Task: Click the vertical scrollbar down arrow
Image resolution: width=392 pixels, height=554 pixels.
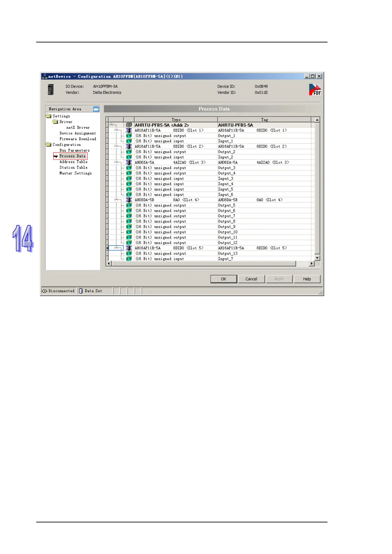Action: [317, 258]
